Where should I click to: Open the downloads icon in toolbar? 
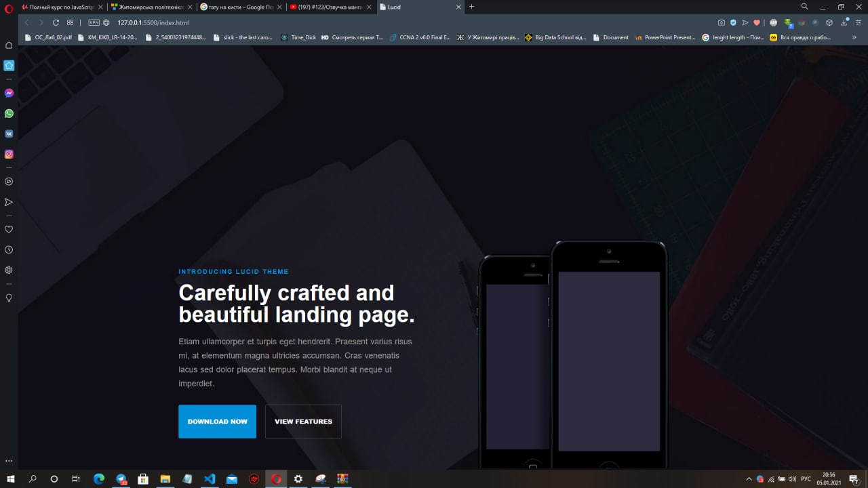coord(844,22)
